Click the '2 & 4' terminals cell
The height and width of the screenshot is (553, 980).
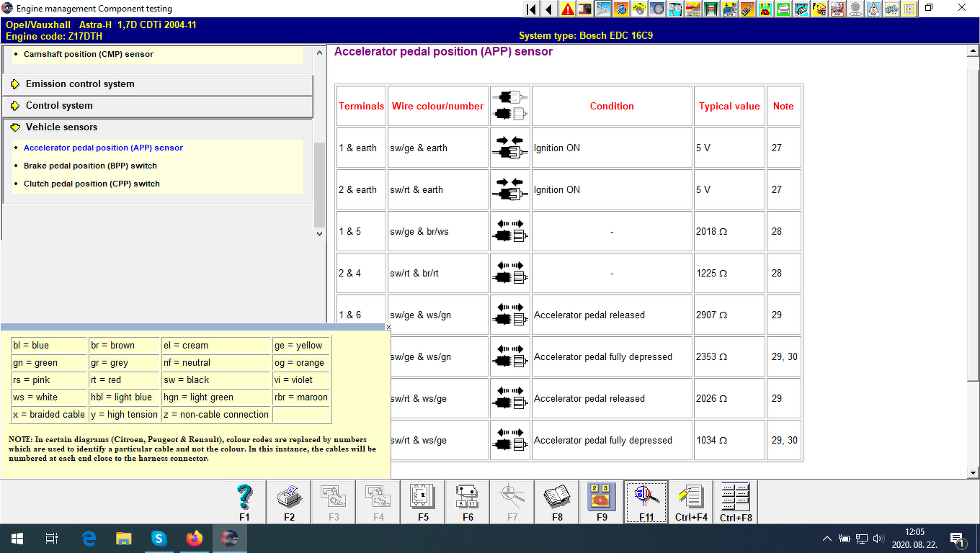(x=361, y=273)
